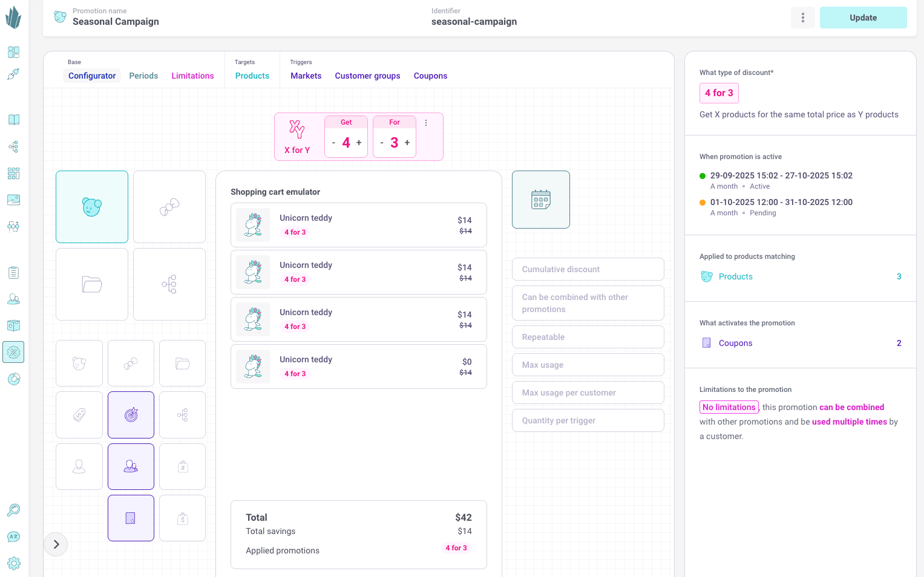Click the large teddy bear products tile
The width and height of the screenshot is (924, 577).
point(92,207)
